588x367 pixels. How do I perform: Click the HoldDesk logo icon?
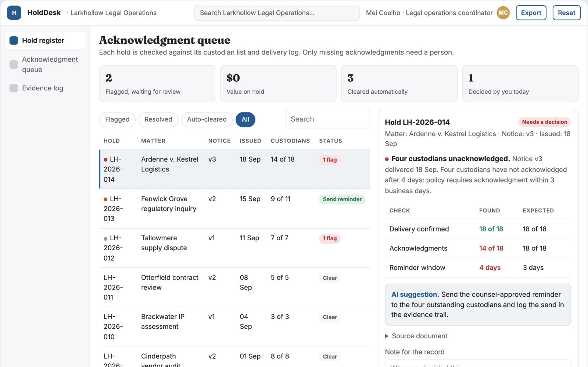tap(14, 13)
